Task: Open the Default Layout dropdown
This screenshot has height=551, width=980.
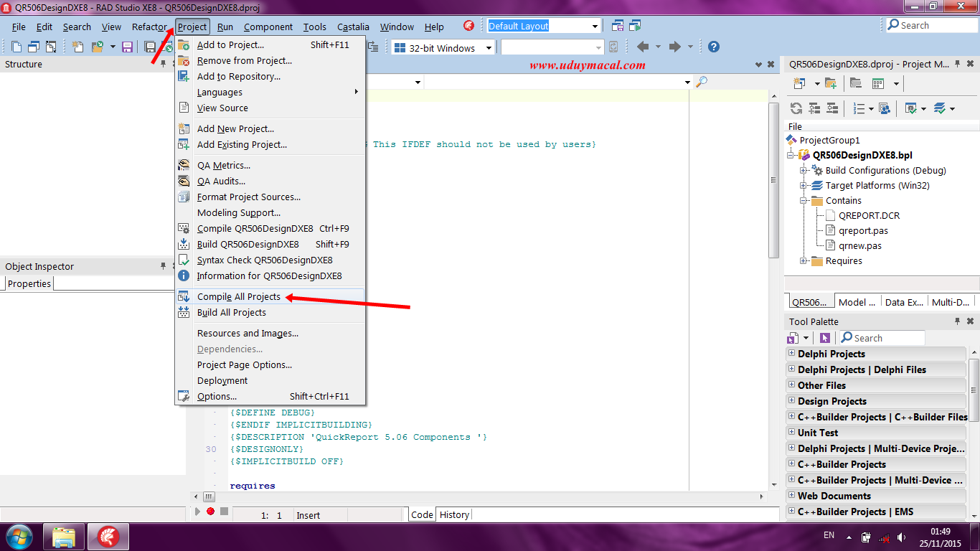Action: (x=595, y=27)
